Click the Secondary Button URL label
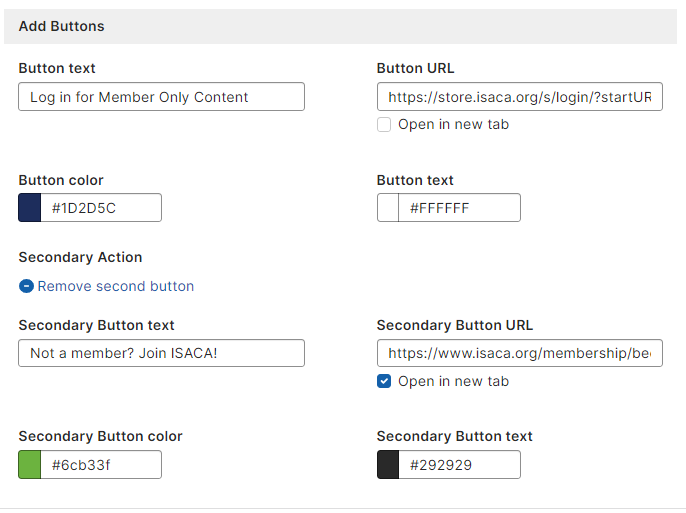This screenshot has width=686, height=513. coord(454,325)
